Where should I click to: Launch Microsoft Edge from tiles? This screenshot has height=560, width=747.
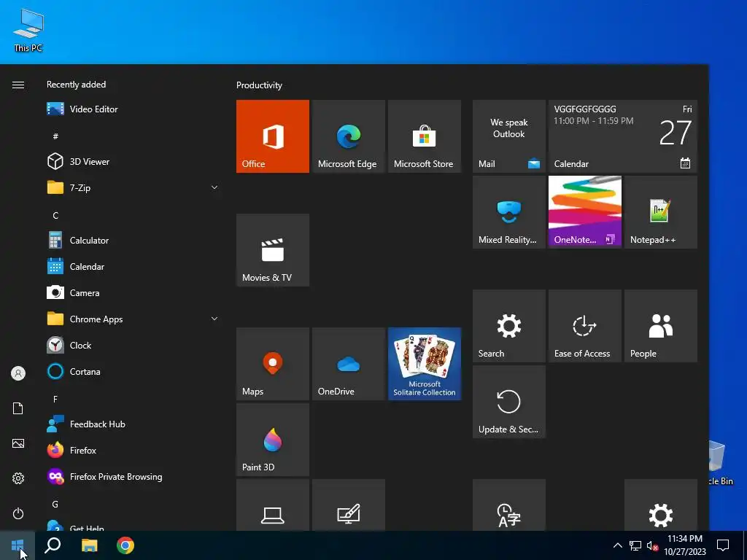point(348,136)
